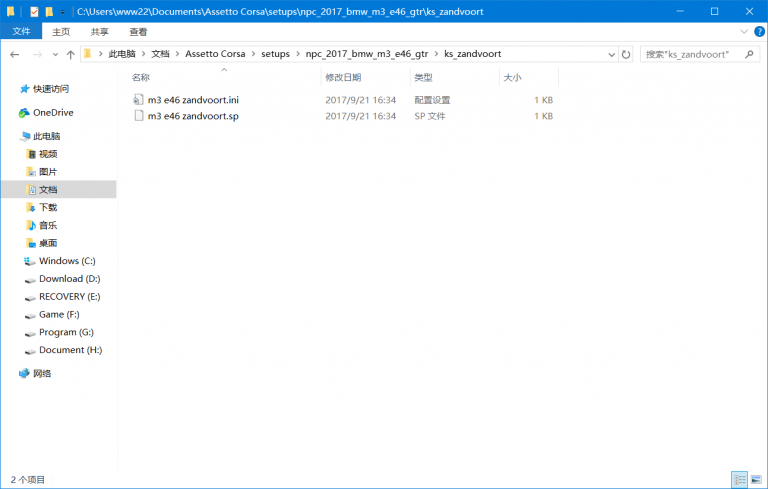Open 网络 in the navigation pane

click(x=42, y=373)
